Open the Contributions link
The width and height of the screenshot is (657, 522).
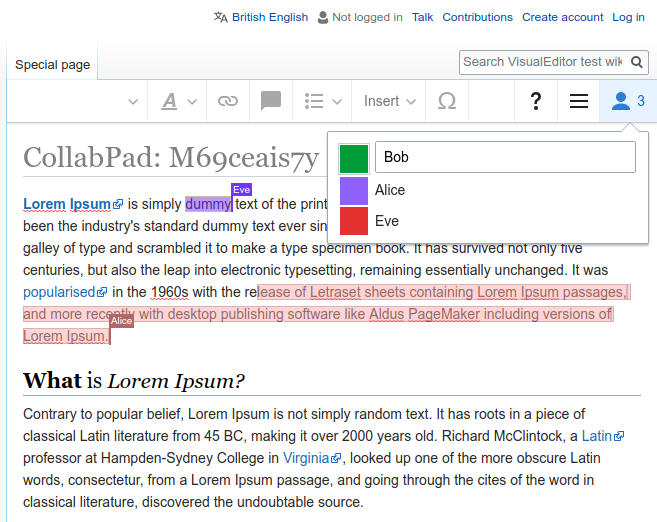pyautogui.click(x=477, y=17)
